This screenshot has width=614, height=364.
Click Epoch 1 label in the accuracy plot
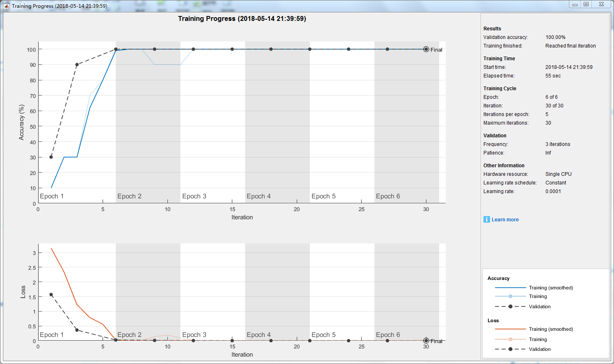(52, 196)
